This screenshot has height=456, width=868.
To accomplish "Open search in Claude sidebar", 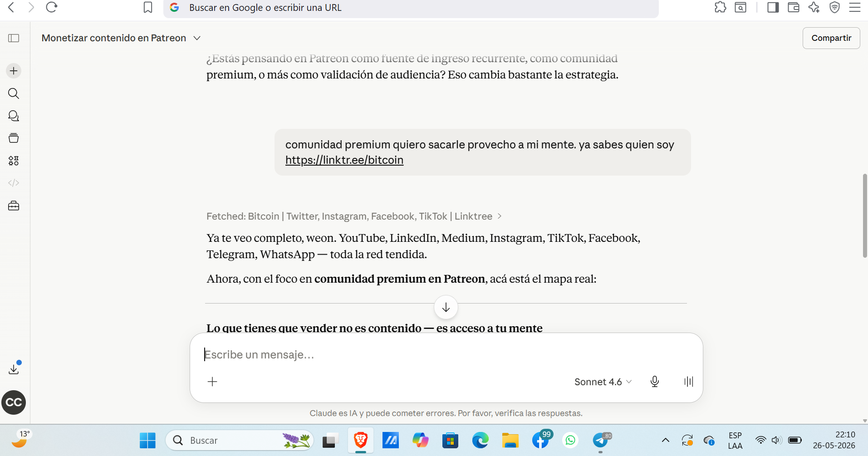I will 14,93.
